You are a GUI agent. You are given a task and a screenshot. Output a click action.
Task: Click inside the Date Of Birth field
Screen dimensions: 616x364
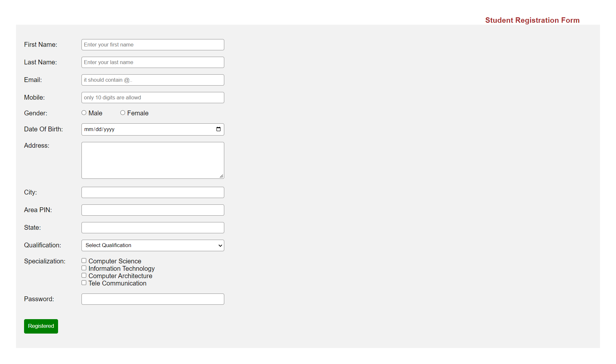[144, 129]
